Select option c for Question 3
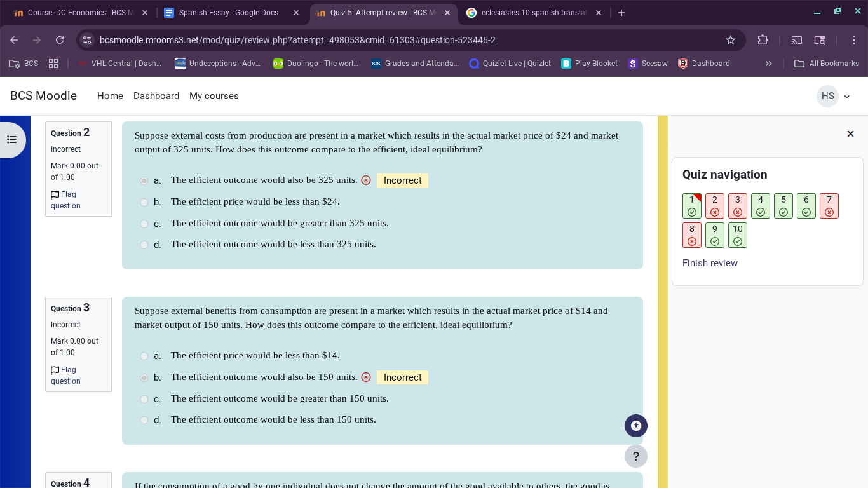The height and width of the screenshot is (488, 868). [144, 399]
